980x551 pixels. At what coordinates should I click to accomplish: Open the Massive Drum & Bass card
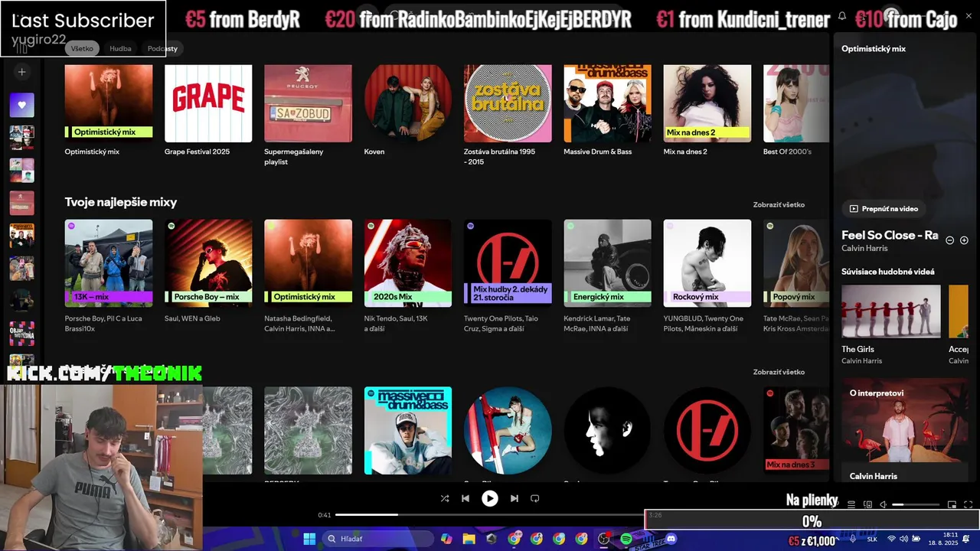pos(608,111)
